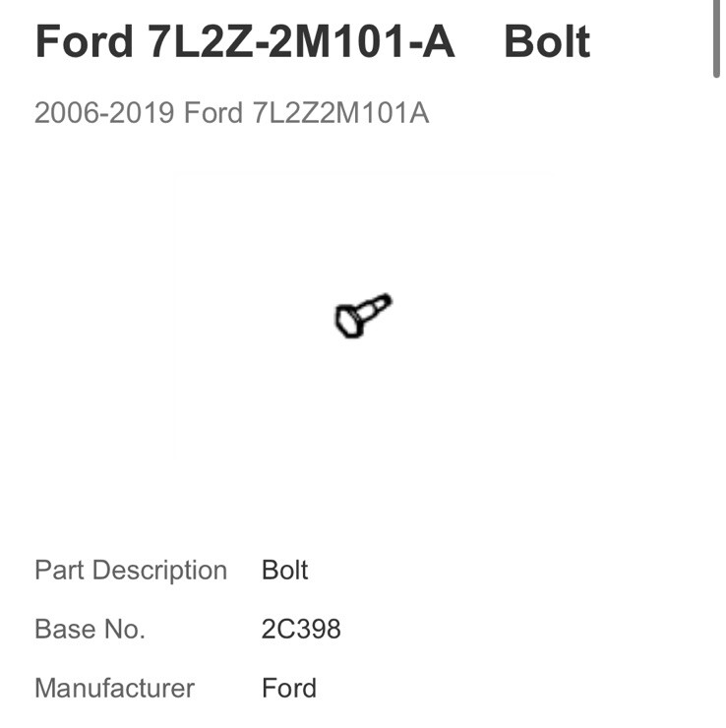Click the shank of the bolt drawing
Viewport: 726px width, 728px height.
click(x=370, y=310)
